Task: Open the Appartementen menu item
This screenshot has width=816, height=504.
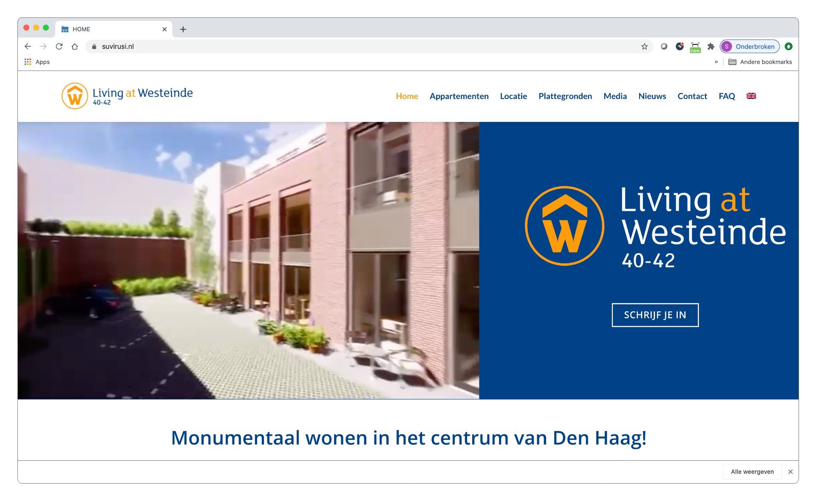Action: pos(459,96)
